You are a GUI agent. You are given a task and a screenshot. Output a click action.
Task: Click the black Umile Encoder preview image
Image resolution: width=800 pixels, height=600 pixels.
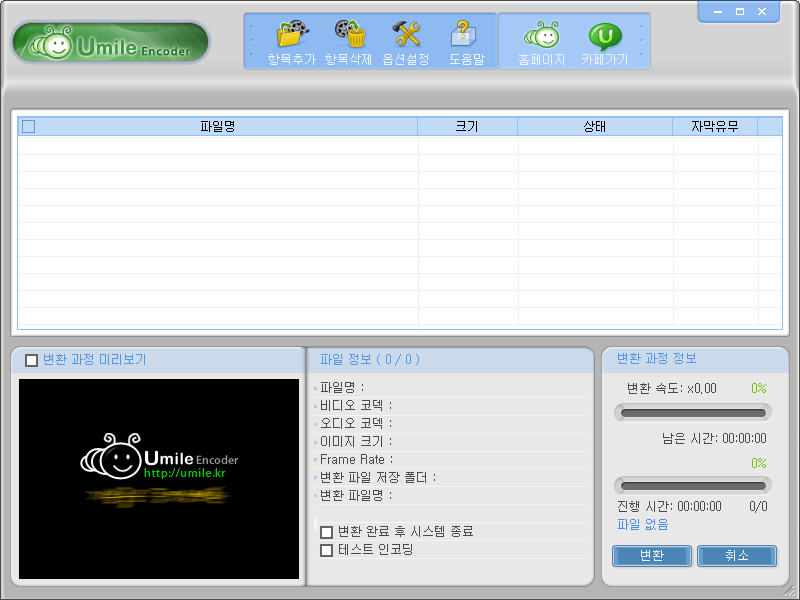[159, 479]
